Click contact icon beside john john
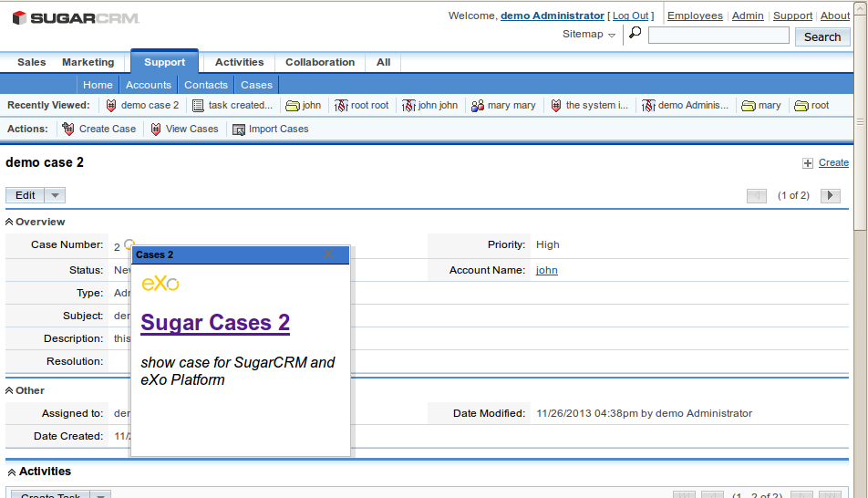 pyautogui.click(x=408, y=105)
